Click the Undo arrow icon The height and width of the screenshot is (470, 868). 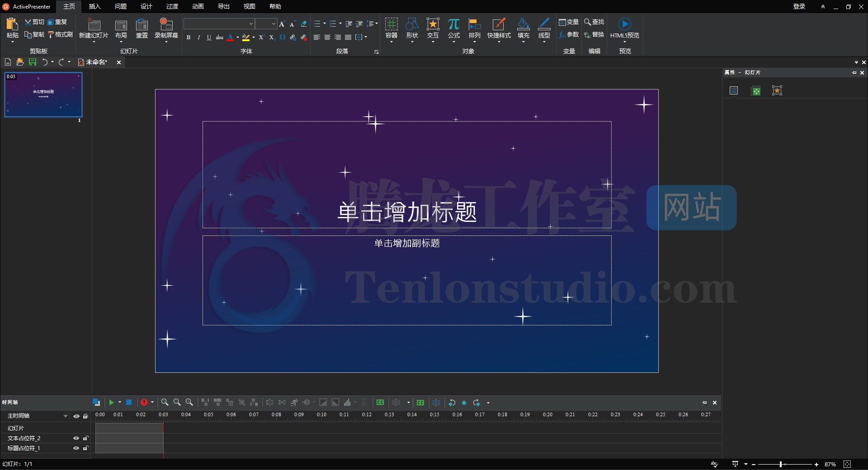(45, 62)
